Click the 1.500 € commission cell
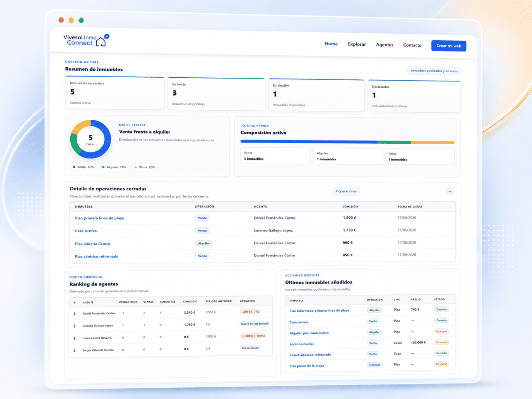The height and width of the screenshot is (399, 532). (x=350, y=217)
